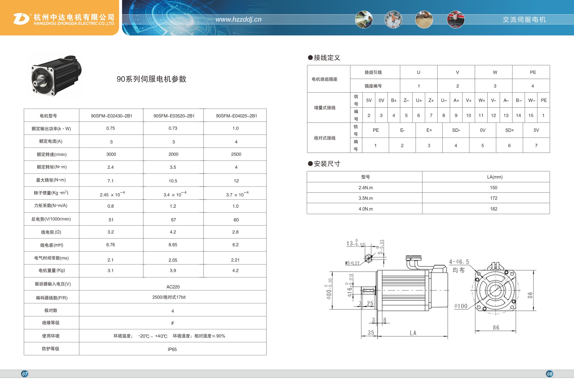
Task: Click the 接线定义 section heading
Action: click(x=324, y=57)
